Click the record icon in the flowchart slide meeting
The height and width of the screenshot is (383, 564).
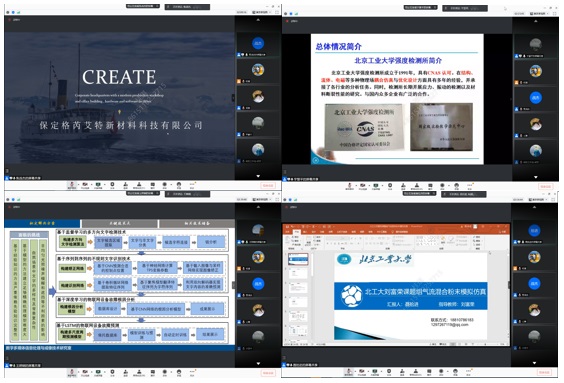click(x=164, y=371)
